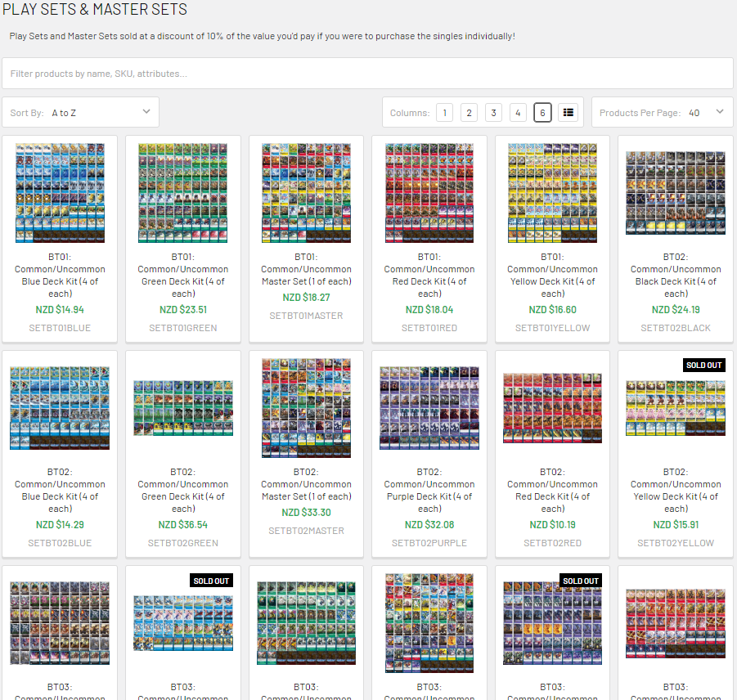
Task: Click the NZD $36.54 price
Action: (183, 525)
